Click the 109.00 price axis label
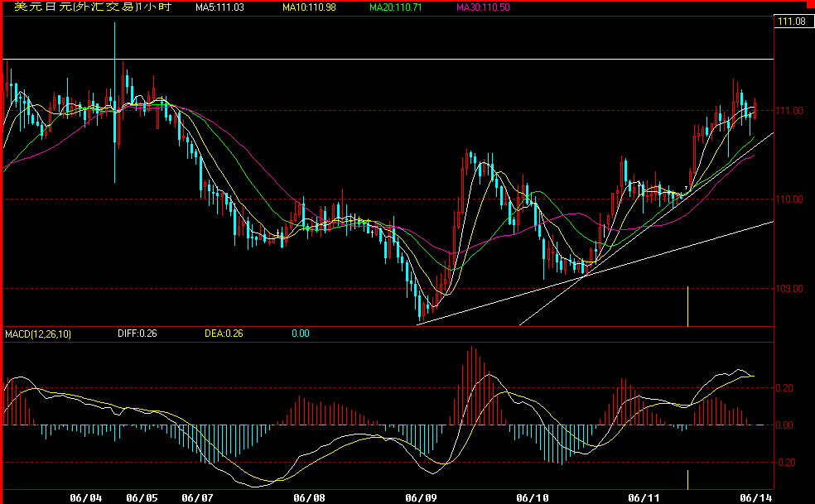 click(789, 289)
